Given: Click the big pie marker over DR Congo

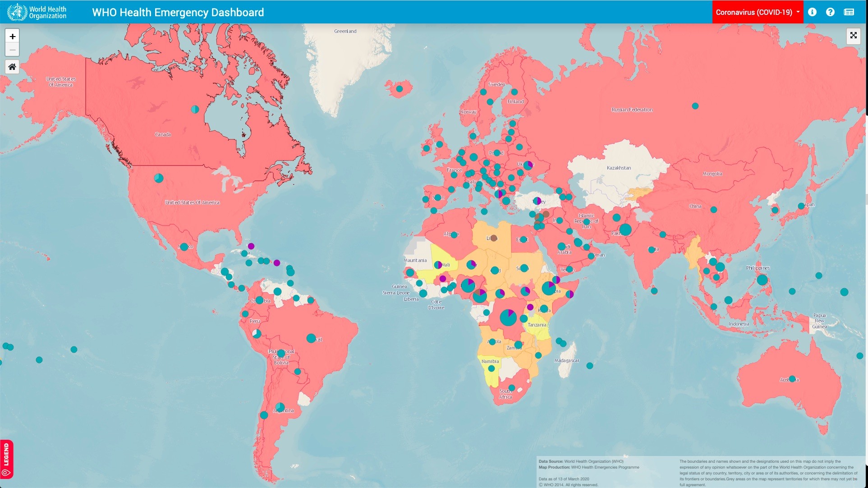Looking at the screenshot, I should coord(509,318).
